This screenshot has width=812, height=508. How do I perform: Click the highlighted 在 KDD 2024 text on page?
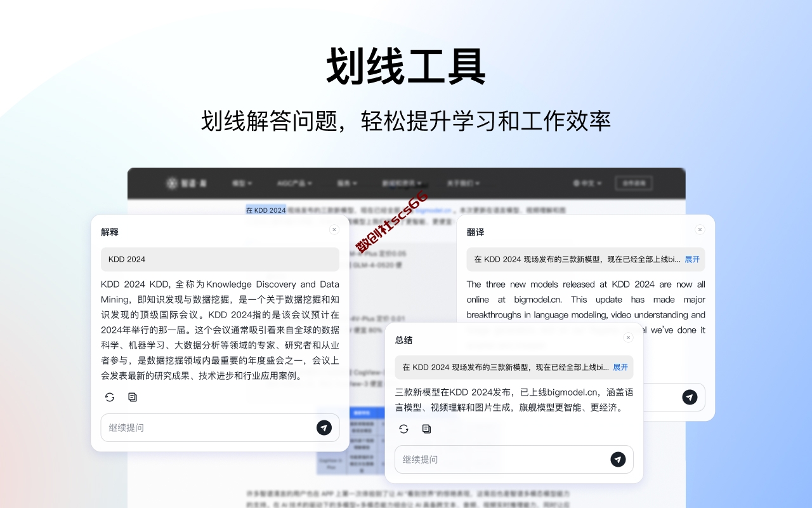(x=266, y=210)
